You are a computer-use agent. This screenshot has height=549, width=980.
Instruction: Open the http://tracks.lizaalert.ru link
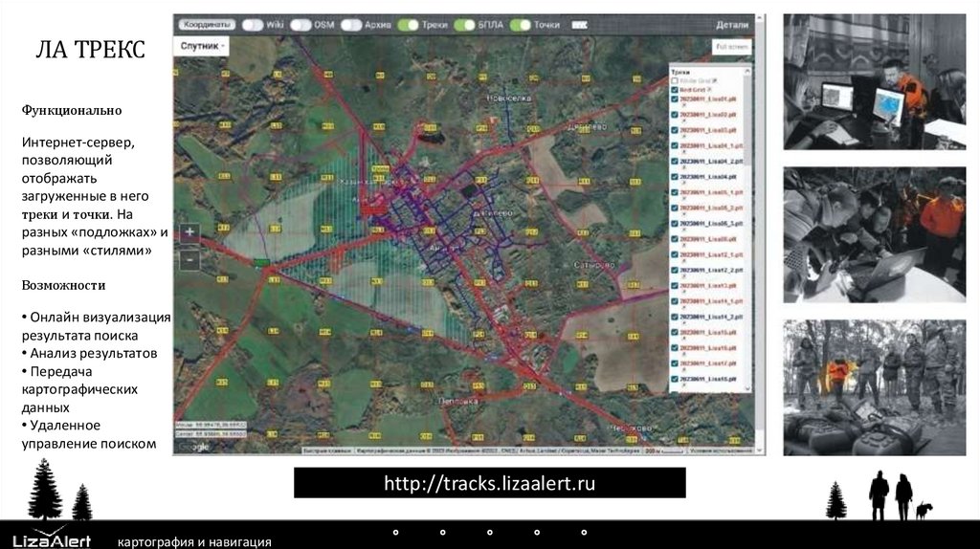489,483
